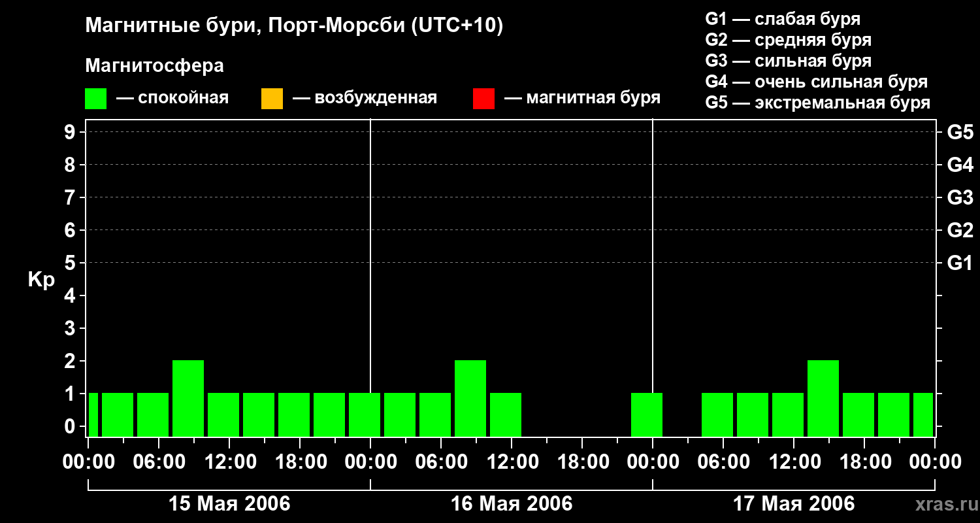Select the '16 Мая 2006' date label
Screen dimensions: 980x523
(x=512, y=504)
